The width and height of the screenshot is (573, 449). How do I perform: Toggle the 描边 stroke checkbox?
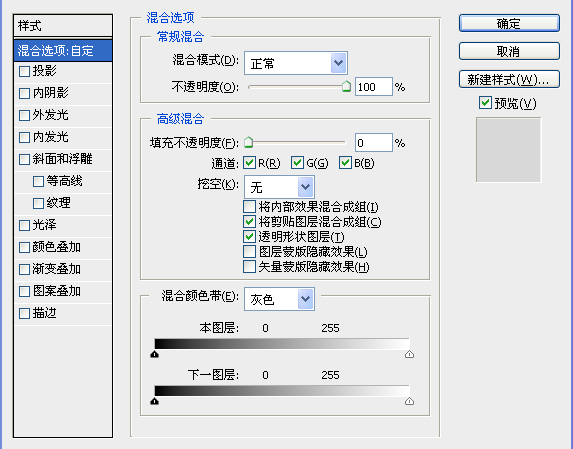(24, 313)
